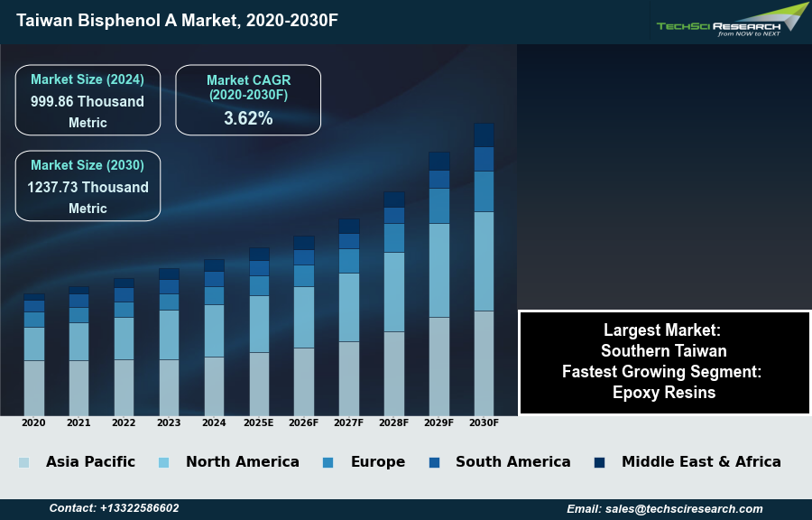Click the 2020 bar in the chart

(x=34, y=355)
